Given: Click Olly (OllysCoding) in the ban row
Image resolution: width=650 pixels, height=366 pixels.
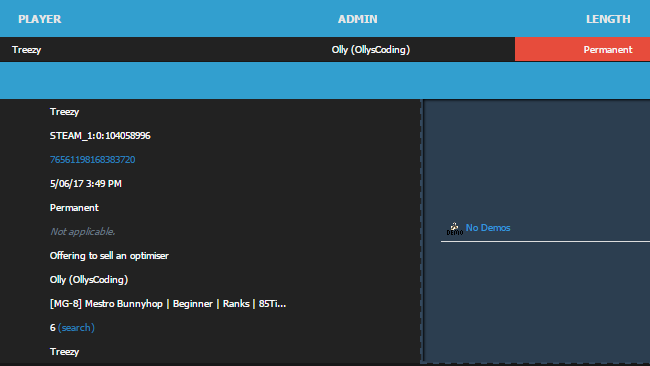Looking at the screenshot, I should pos(371,50).
